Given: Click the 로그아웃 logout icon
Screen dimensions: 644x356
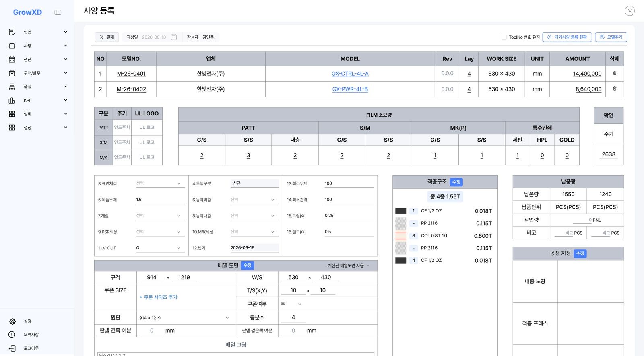Looking at the screenshot, I should point(12,348).
